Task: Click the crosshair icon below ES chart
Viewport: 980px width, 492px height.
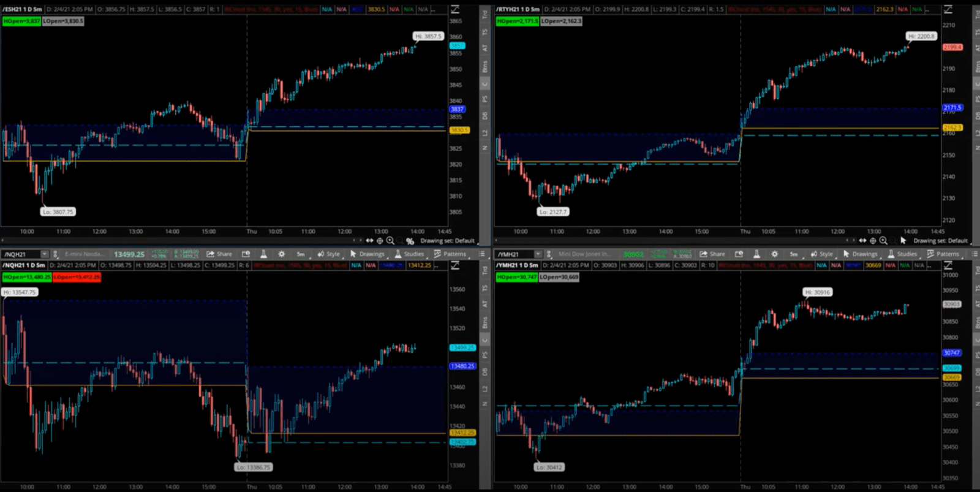Action: (x=380, y=241)
